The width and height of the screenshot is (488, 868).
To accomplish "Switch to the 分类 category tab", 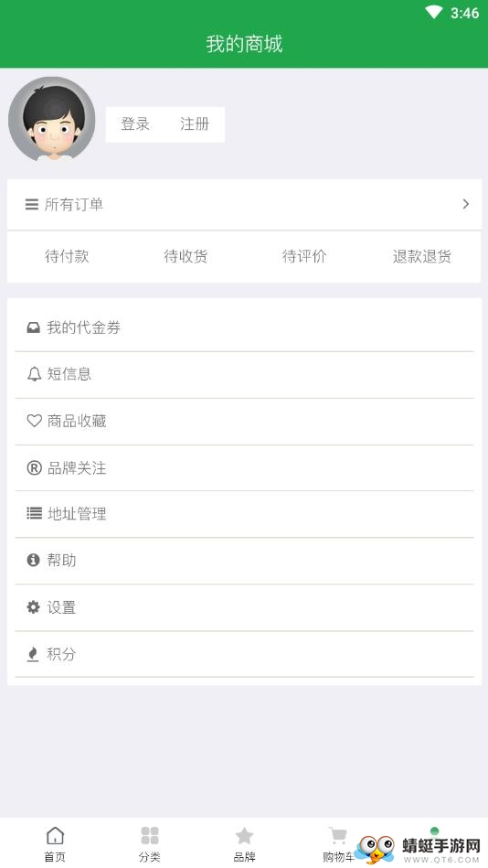I will pos(149,844).
